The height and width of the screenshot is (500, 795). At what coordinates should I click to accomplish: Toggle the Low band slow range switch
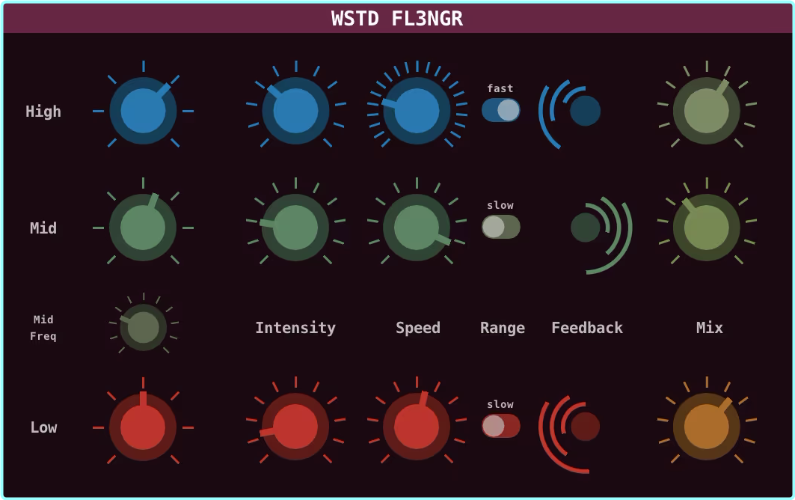501,426
